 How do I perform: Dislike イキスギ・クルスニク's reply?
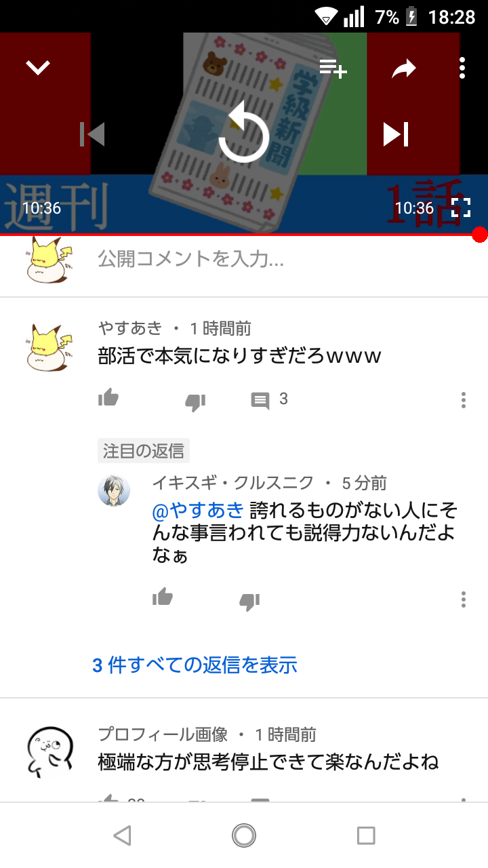tap(249, 601)
